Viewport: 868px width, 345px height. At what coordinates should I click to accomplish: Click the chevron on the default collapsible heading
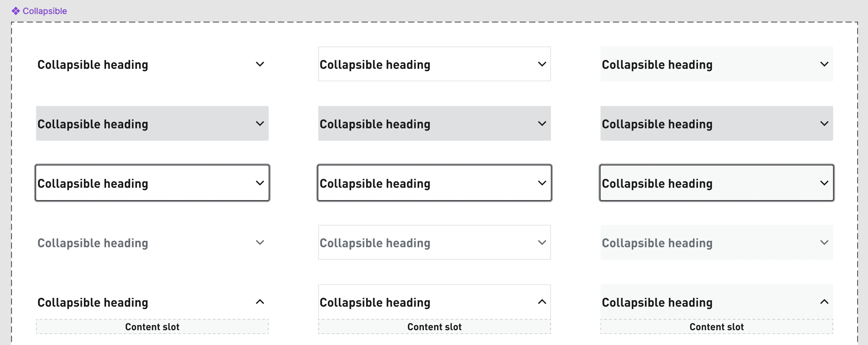tap(260, 64)
